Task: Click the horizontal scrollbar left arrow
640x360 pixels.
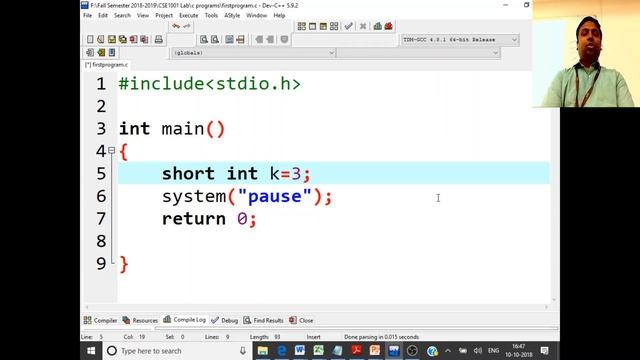Action: pyautogui.click(x=87, y=307)
